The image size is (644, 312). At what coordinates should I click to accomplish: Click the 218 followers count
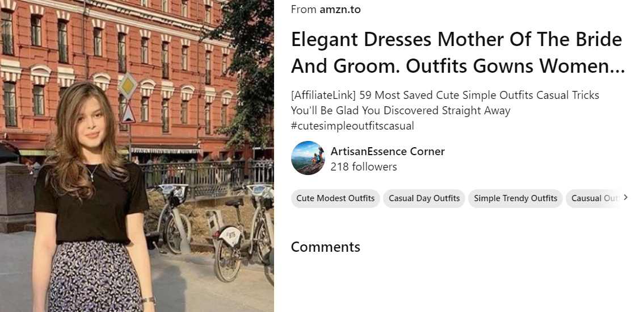[364, 167]
